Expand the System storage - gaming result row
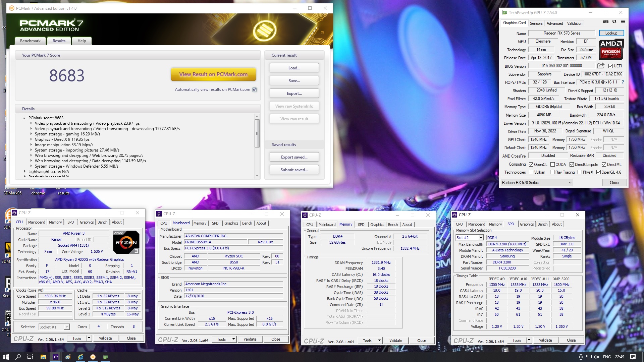Image resolution: width=644 pixels, height=362 pixels. pyautogui.click(x=31, y=134)
